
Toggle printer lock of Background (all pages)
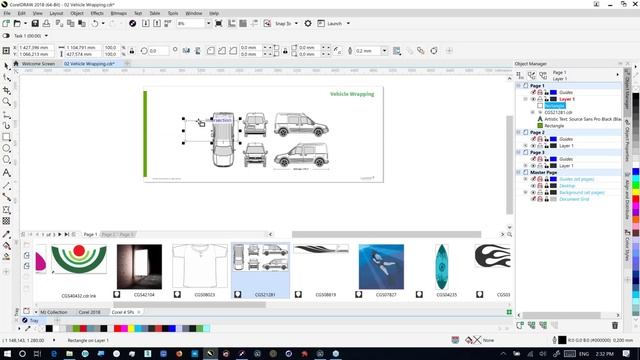tap(540, 192)
